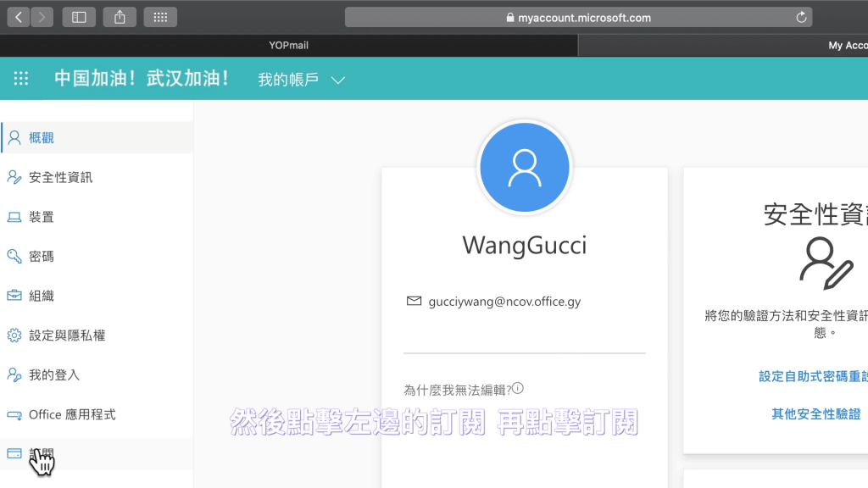Screen dimensions: 868x488
Task: Open the 設定自助式密碼重設 link
Action: [x=813, y=376]
